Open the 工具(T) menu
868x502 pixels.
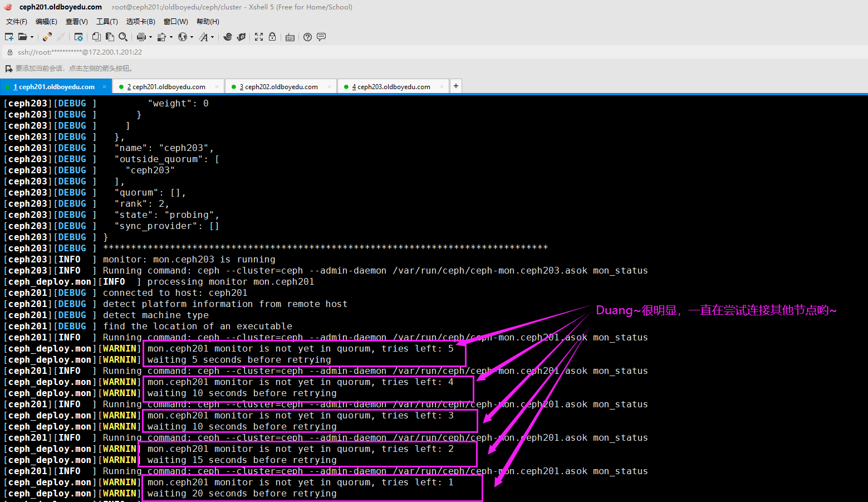[107, 22]
